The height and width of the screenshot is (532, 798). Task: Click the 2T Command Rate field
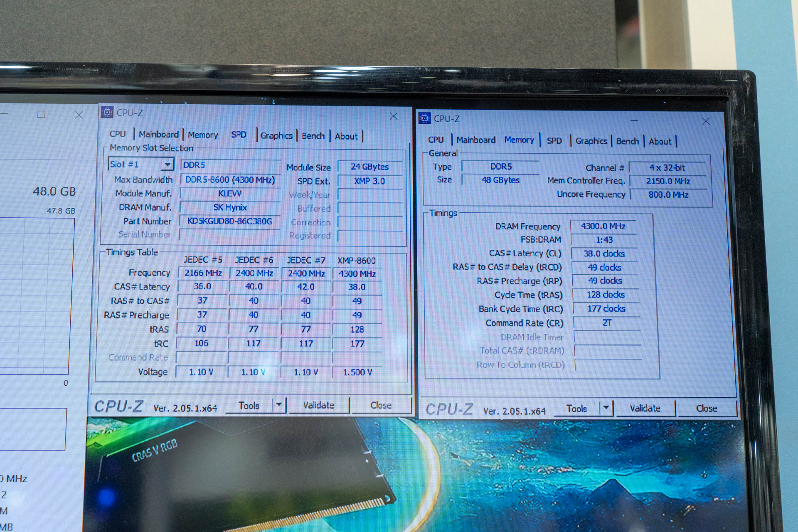point(607,323)
